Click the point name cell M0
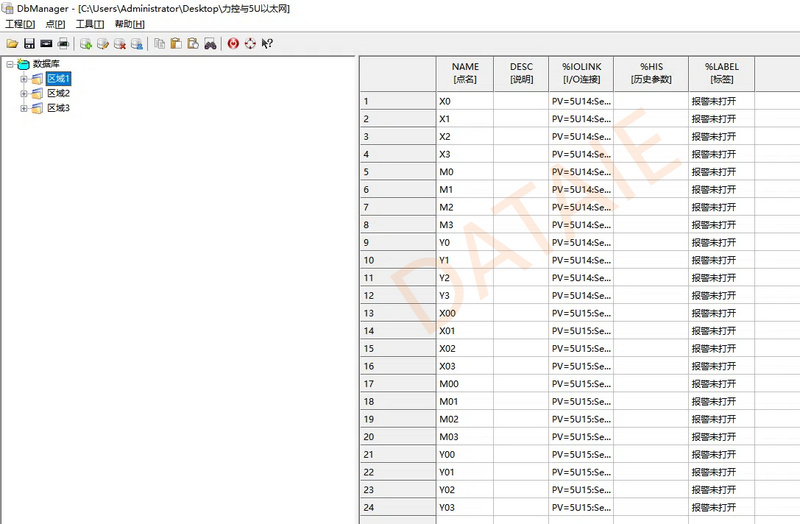Viewport: 800px width, 524px height. click(465, 172)
